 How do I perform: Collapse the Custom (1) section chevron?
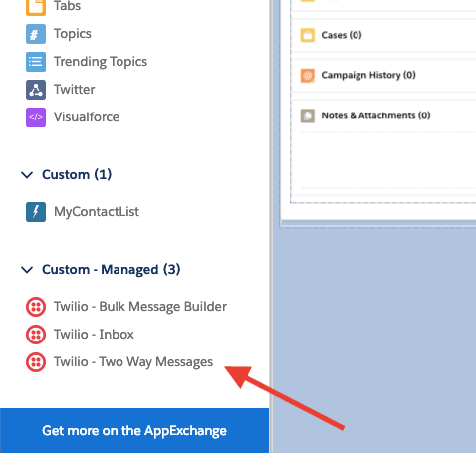point(27,174)
